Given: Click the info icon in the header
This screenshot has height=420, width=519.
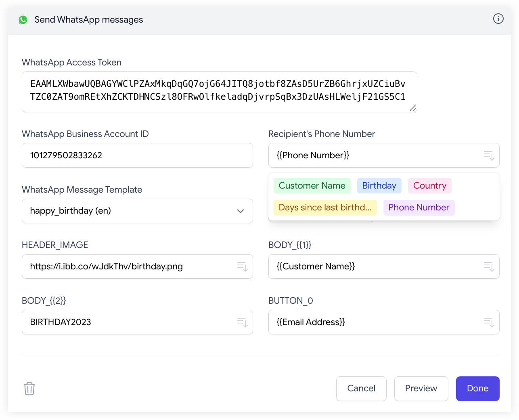Looking at the screenshot, I should tap(498, 19).
